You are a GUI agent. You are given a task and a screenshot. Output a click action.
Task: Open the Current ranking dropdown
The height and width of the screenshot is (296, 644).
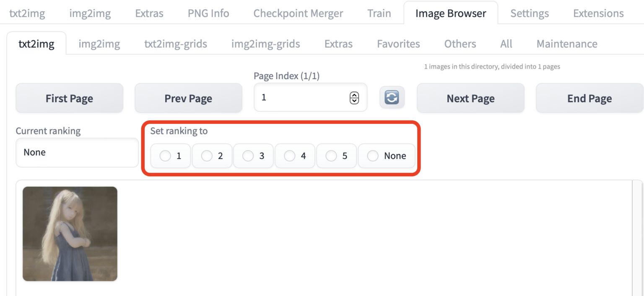point(77,152)
